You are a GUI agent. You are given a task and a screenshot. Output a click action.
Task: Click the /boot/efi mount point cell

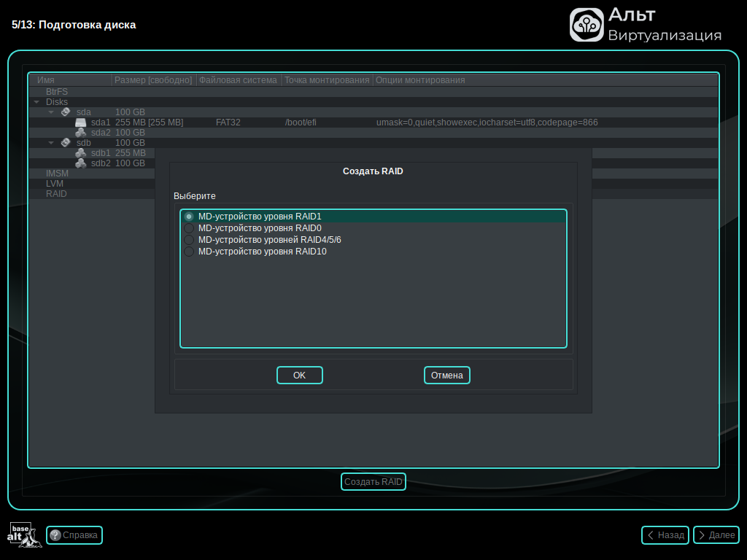pyautogui.click(x=301, y=122)
